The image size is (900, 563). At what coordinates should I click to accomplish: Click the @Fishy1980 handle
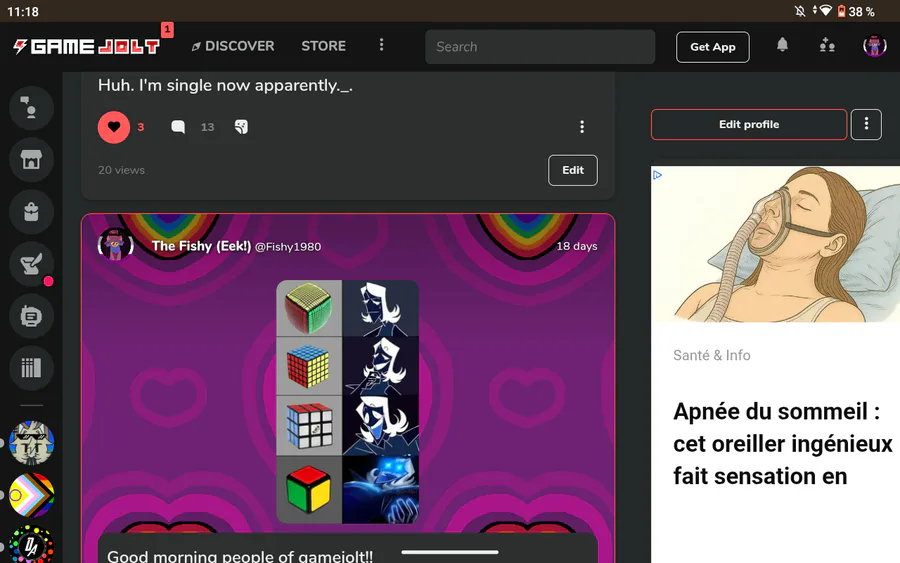click(288, 247)
